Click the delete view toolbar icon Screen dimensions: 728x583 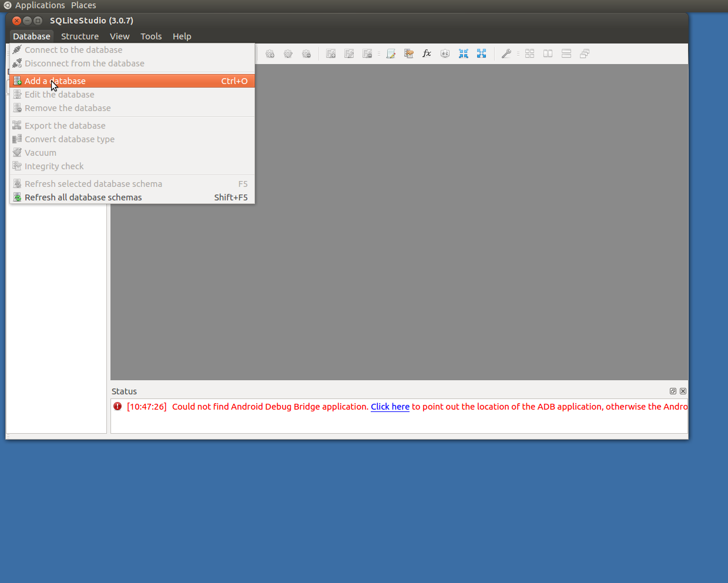pos(367,53)
